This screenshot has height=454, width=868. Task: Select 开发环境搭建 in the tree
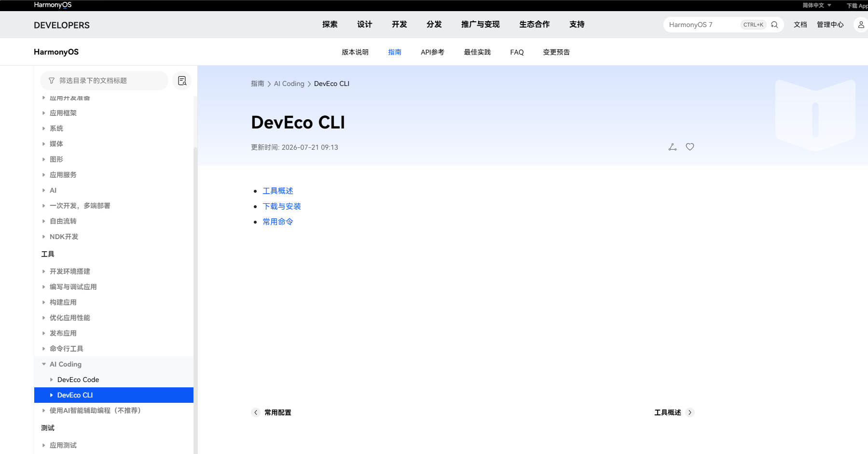pos(70,271)
